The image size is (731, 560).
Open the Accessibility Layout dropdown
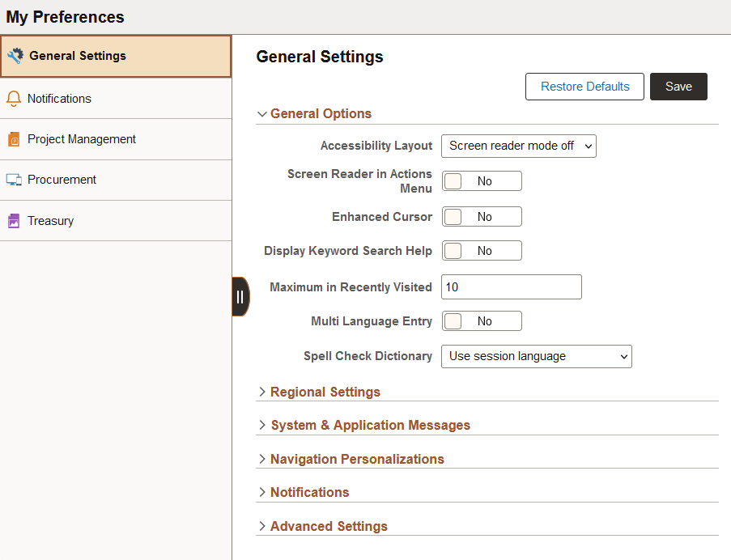pos(518,146)
